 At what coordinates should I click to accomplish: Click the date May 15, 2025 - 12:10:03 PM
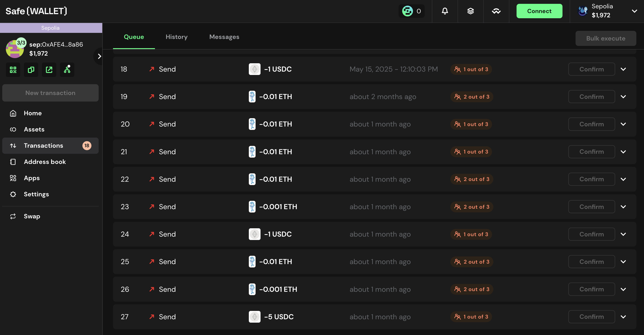(394, 69)
